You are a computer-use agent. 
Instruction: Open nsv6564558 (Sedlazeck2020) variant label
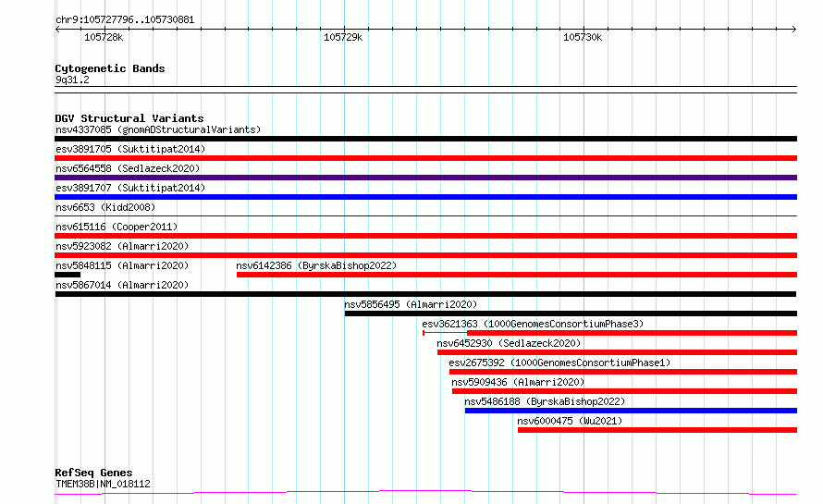(x=128, y=168)
